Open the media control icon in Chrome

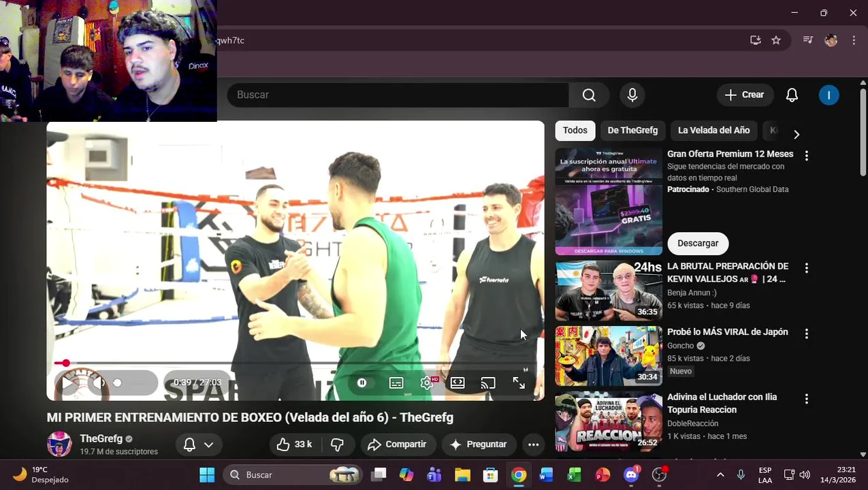click(808, 40)
